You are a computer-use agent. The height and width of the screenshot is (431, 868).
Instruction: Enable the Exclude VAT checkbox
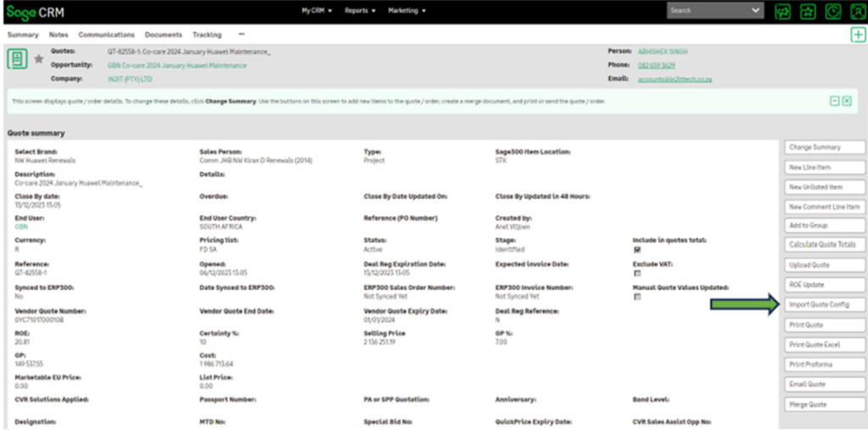(637, 273)
